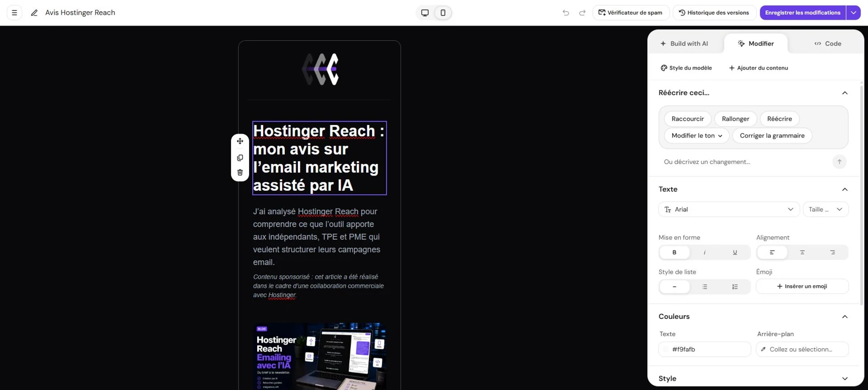868x390 pixels.
Task: Open Modifier le ton dropdown
Action: coord(697,136)
